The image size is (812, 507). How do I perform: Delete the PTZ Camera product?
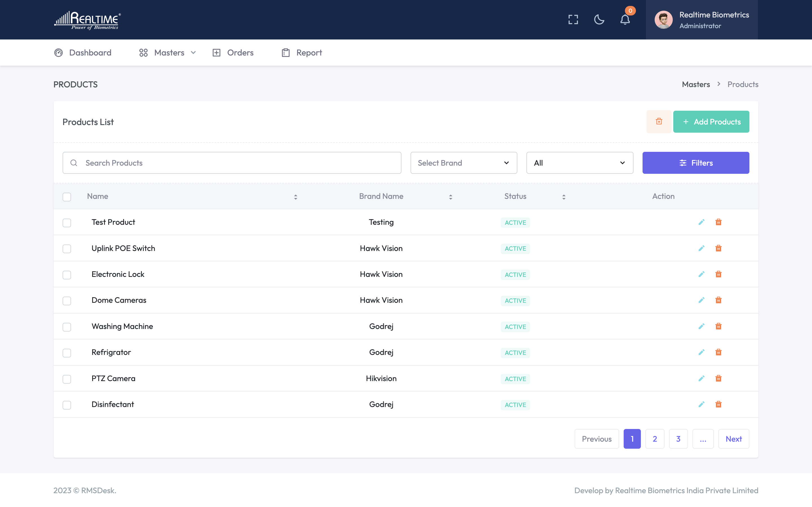coord(718,378)
